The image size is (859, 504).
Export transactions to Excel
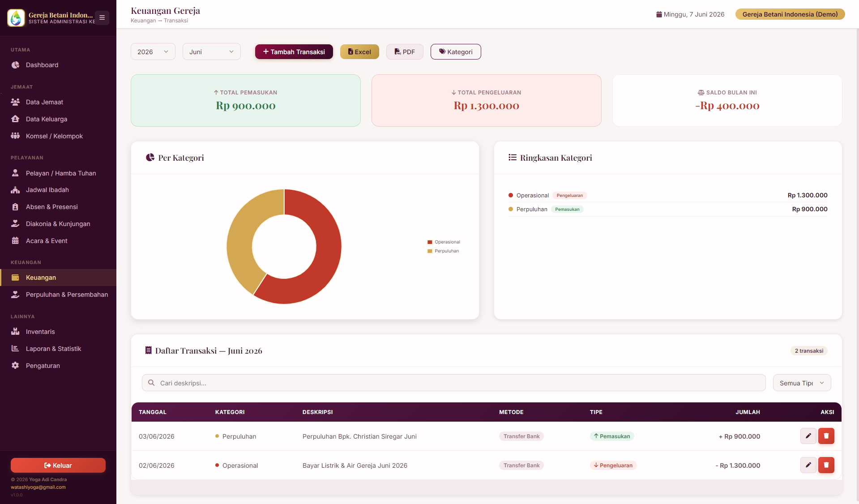tap(359, 52)
